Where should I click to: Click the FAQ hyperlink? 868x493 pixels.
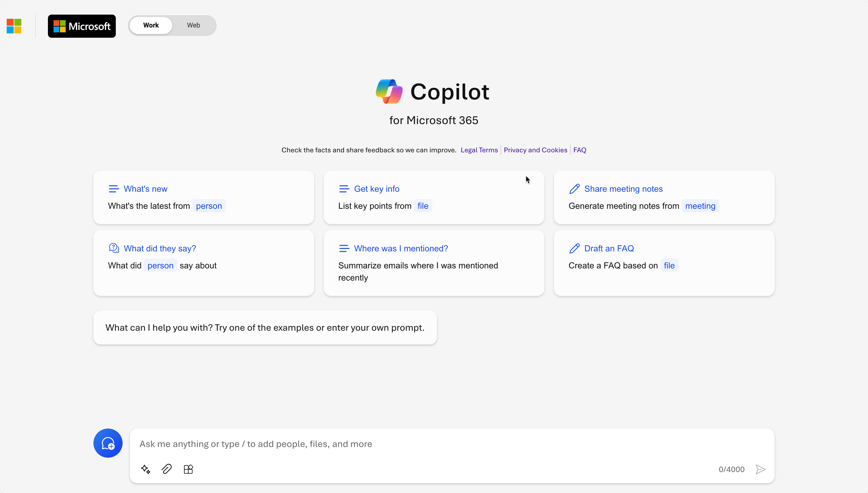coord(579,150)
